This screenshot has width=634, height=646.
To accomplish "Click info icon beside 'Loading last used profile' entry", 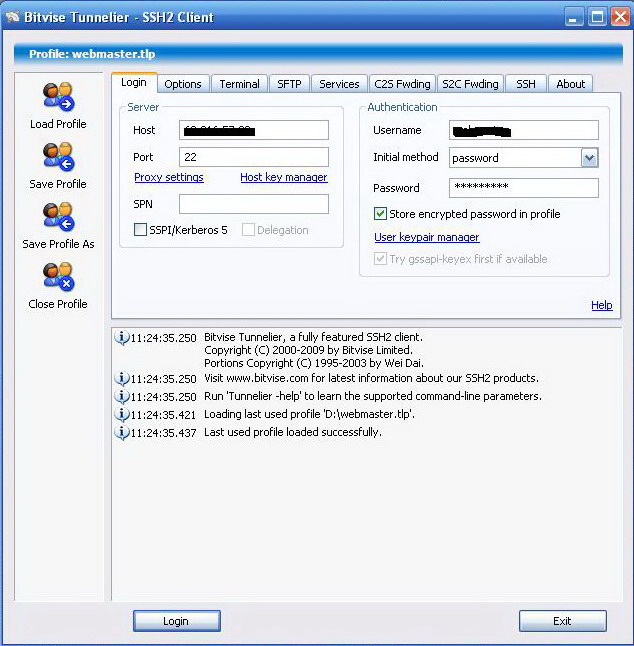I will click(x=122, y=414).
